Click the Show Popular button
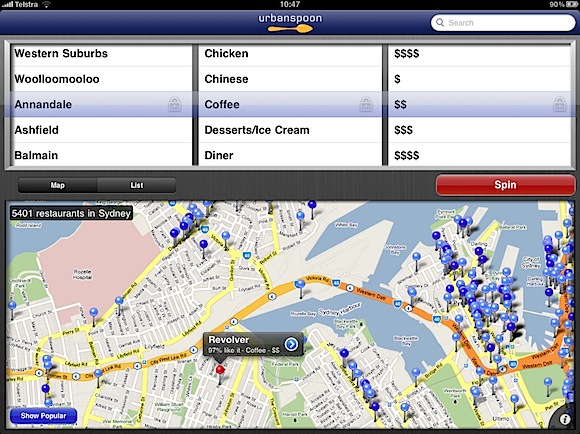Screen dimensions: 580x434 [x=43, y=416]
